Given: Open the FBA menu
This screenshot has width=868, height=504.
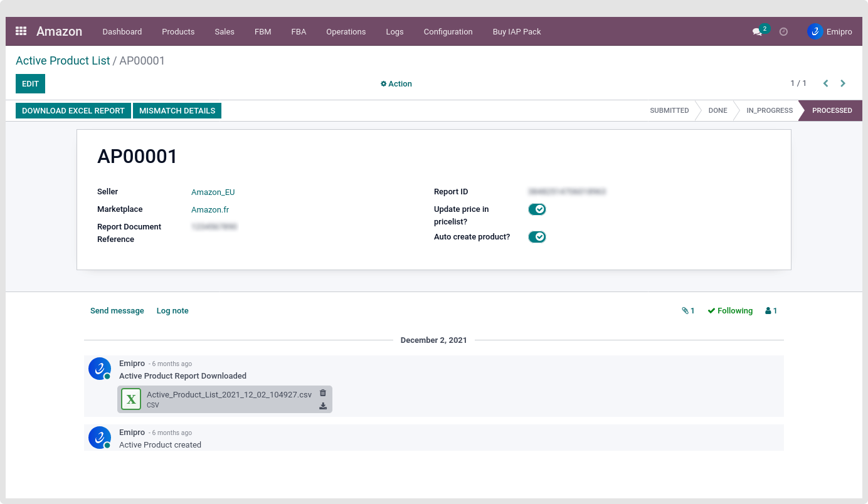Looking at the screenshot, I should (299, 31).
